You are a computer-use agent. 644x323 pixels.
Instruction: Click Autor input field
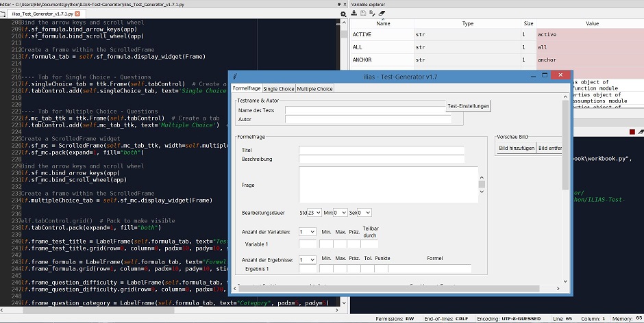(x=368, y=120)
